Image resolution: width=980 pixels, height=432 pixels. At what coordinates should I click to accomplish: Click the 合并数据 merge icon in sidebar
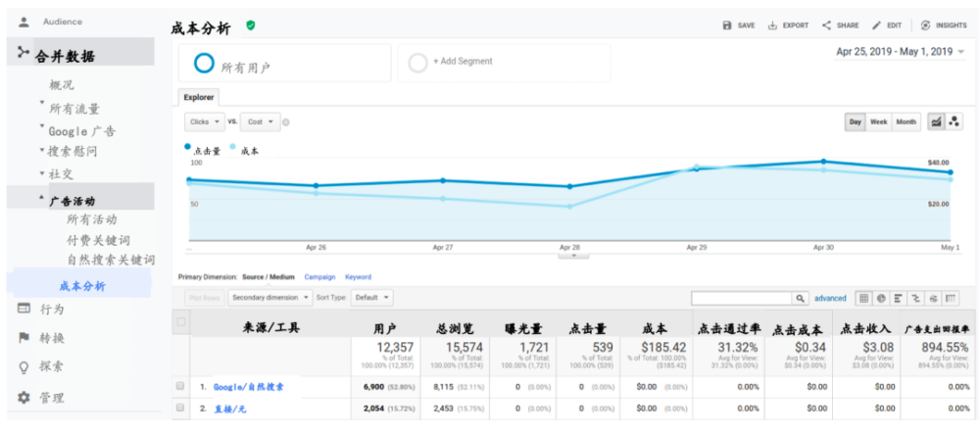click(24, 52)
